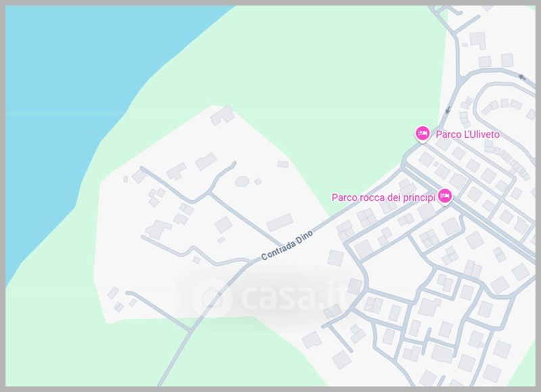Viewport: 541px width, 392px height.
Task: Select the long rectangular building above Contrada Dino
Action: click(x=280, y=222)
